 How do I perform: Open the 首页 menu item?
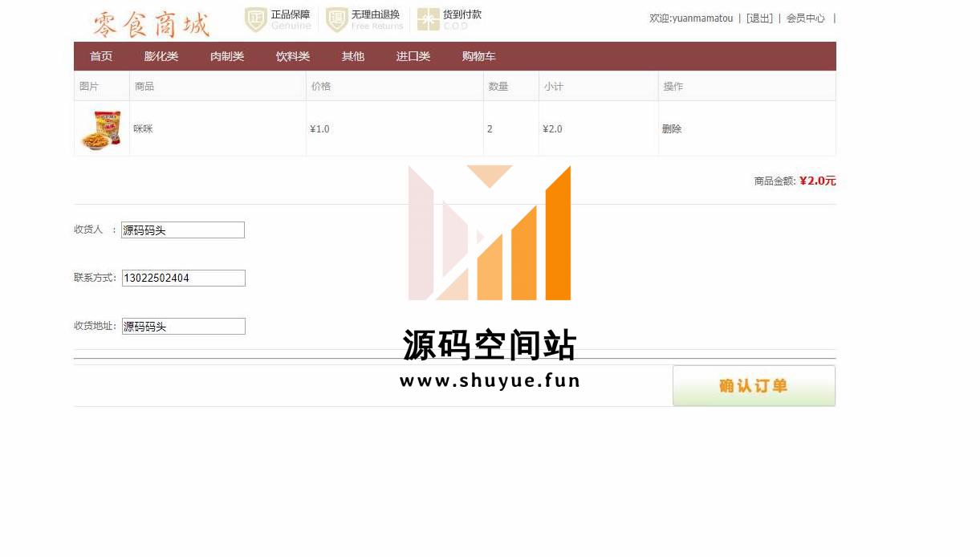click(x=101, y=56)
